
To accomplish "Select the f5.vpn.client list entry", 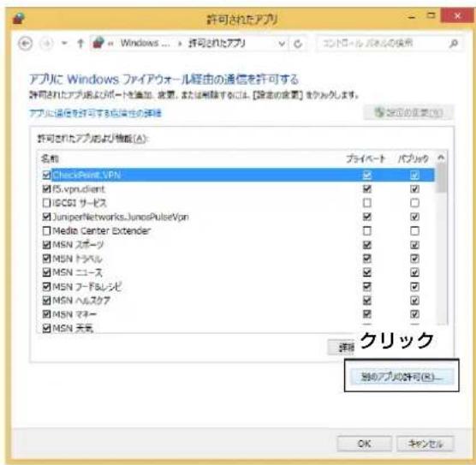I will [x=78, y=189].
